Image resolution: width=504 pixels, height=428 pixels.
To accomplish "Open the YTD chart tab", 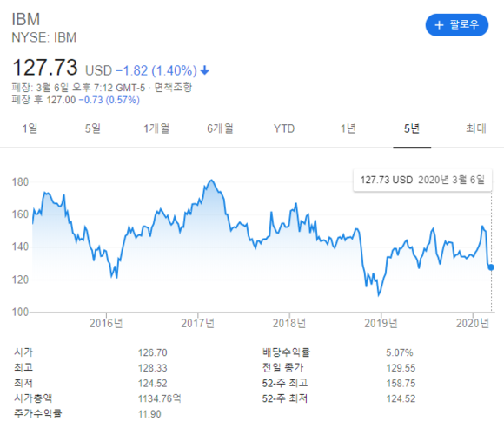I will [284, 128].
